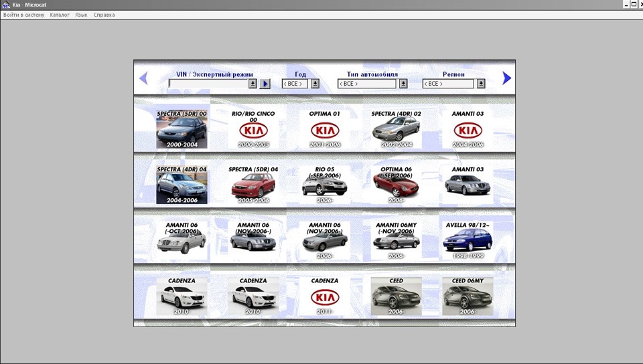Image resolution: width=643 pixels, height=364 pixels.
Task: Select the CEED 06MY model
Action: point(468,296)
